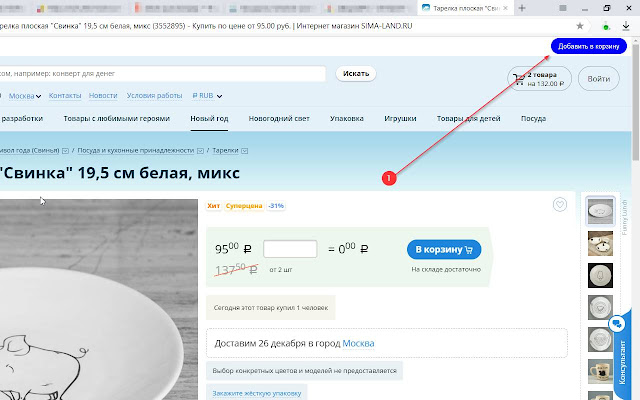Open the 'Условия работы' link

tap(154, 96)
